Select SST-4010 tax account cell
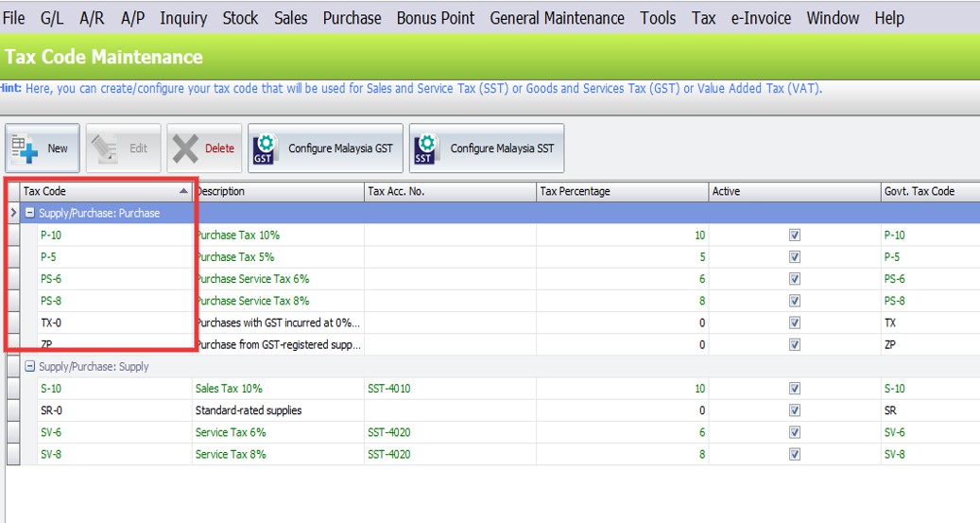This screenshot has width=980, height=523. [388, 389]
